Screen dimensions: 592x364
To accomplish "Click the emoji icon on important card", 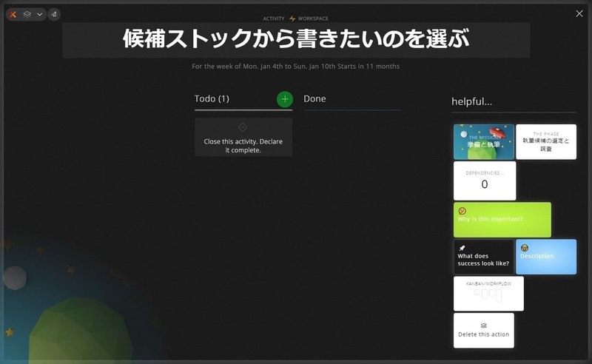I will 462,211.
